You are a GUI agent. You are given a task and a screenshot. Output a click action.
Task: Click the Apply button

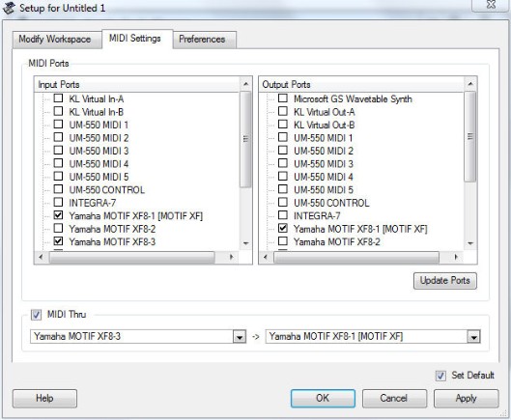pos(466,398)
